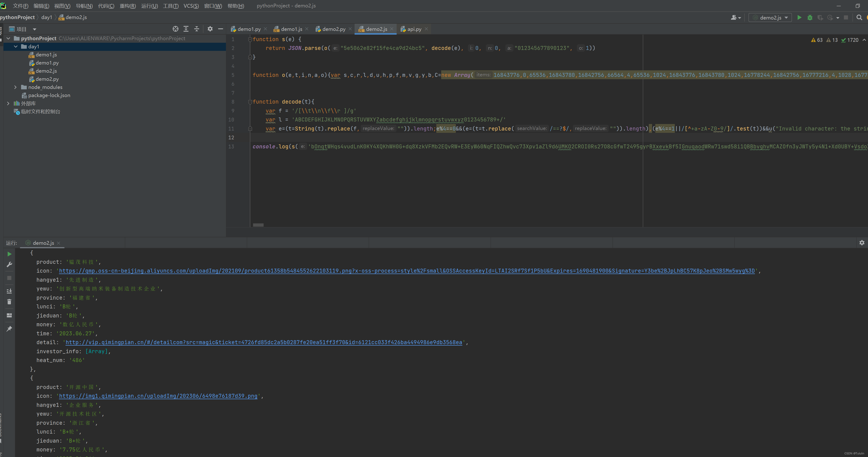This screenshot has height=457, width=868.
Task: Click the Debug bug icon
Action: point(810,17)
